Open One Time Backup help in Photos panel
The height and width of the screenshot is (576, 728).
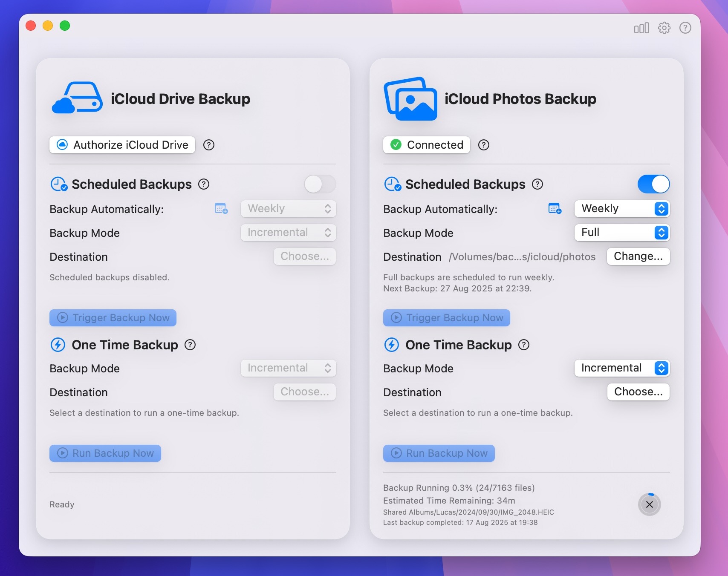coord(524,345)
